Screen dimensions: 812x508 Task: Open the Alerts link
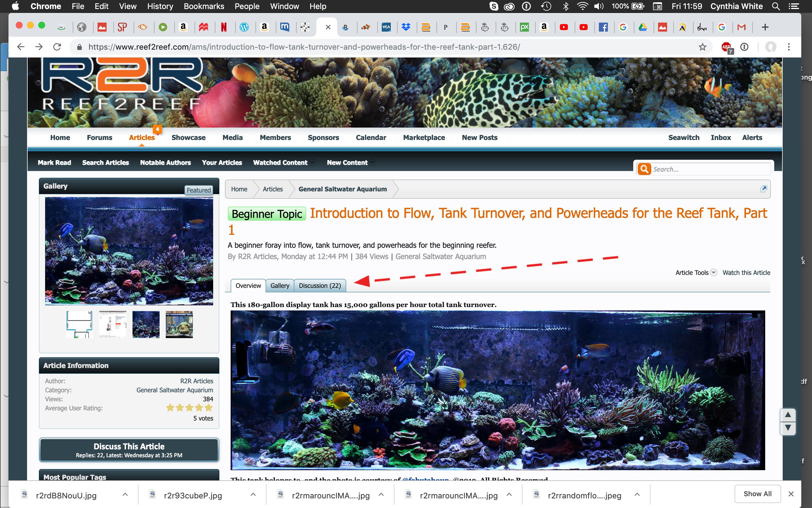[x=752, y=137]
